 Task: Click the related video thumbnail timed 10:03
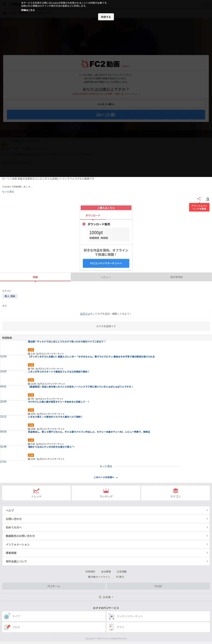13,363
